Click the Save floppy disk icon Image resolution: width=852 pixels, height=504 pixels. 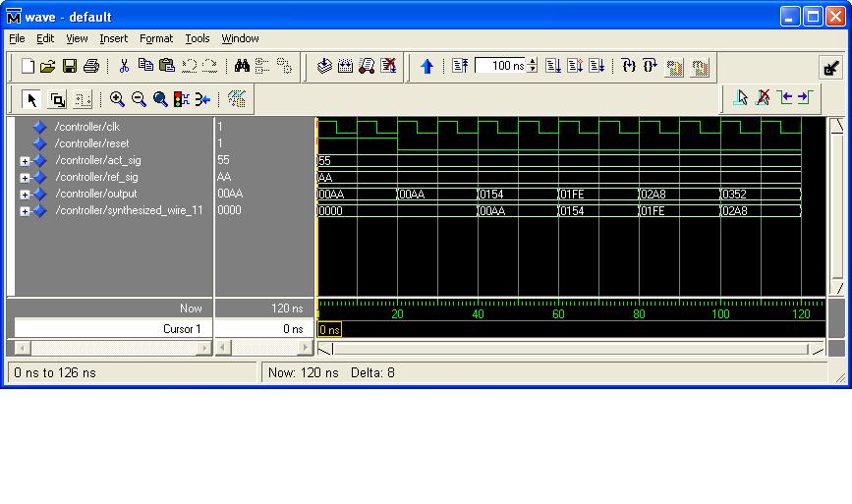70,67
